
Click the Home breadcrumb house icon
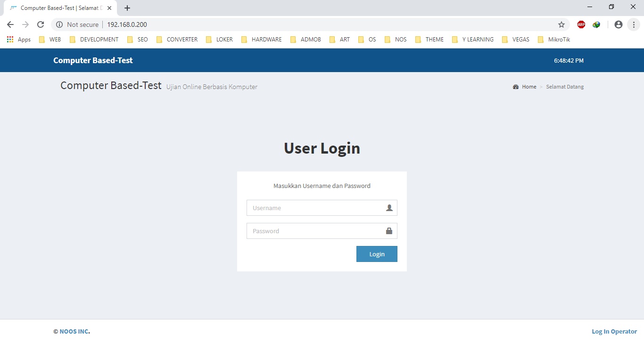coord(516,87)
